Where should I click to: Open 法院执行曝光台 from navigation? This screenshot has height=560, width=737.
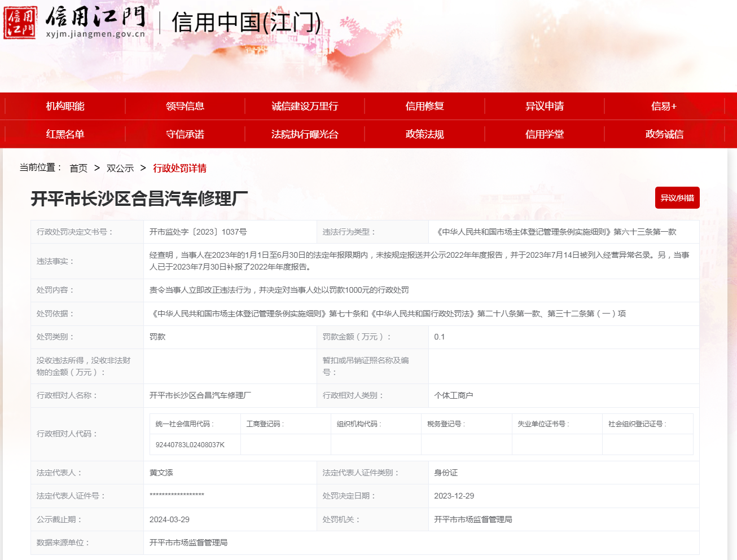coord(305,134)
